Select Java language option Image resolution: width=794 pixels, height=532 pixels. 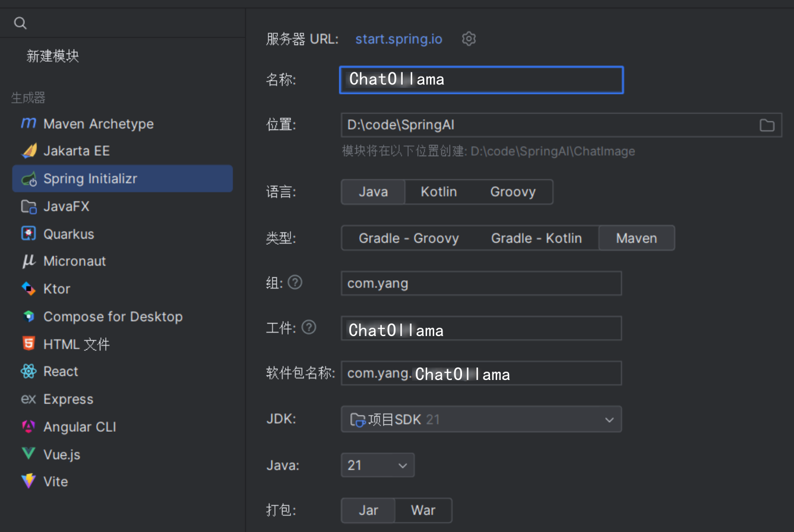pos(374,192)
